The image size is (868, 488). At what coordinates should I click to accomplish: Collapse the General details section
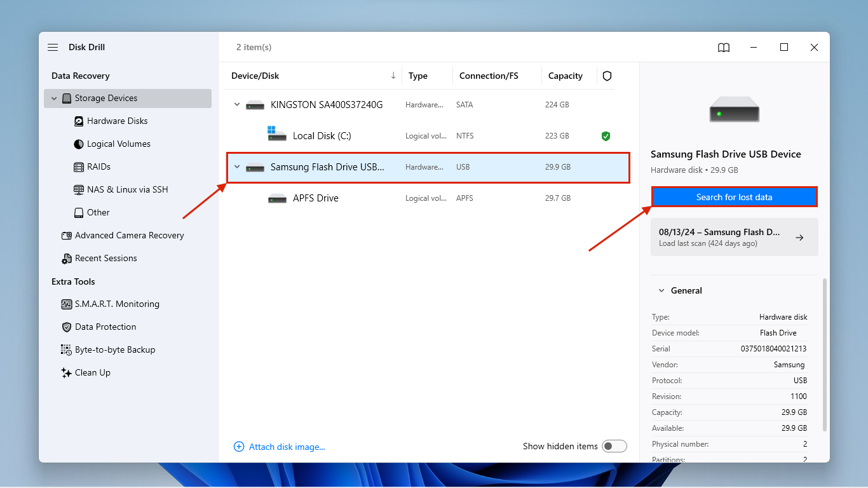[661, 290]
